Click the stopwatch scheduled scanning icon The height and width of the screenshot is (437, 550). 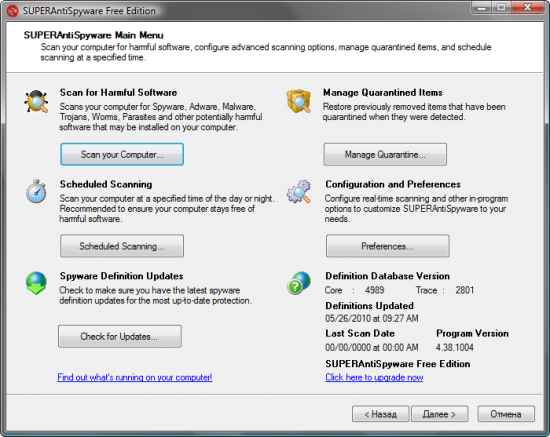[x=36, y=191]
